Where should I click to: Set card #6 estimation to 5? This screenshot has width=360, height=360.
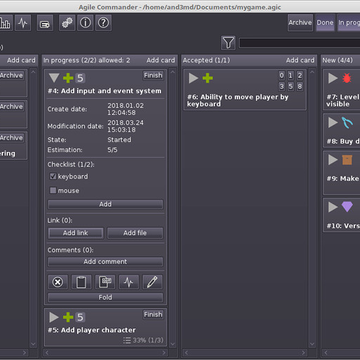pyautogui.click(x=291, y=86)
